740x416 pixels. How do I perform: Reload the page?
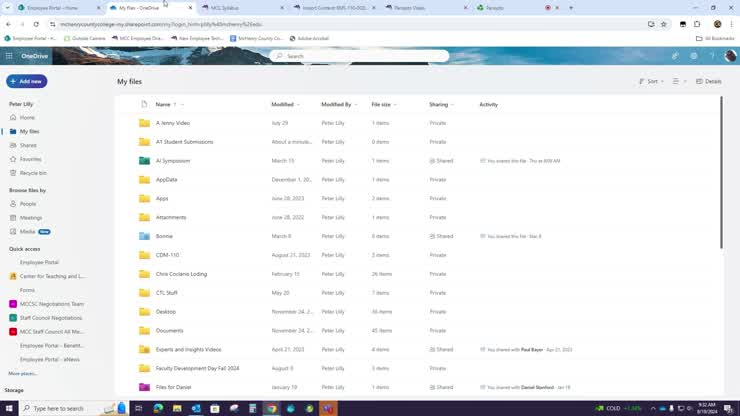tap(36, 24)
